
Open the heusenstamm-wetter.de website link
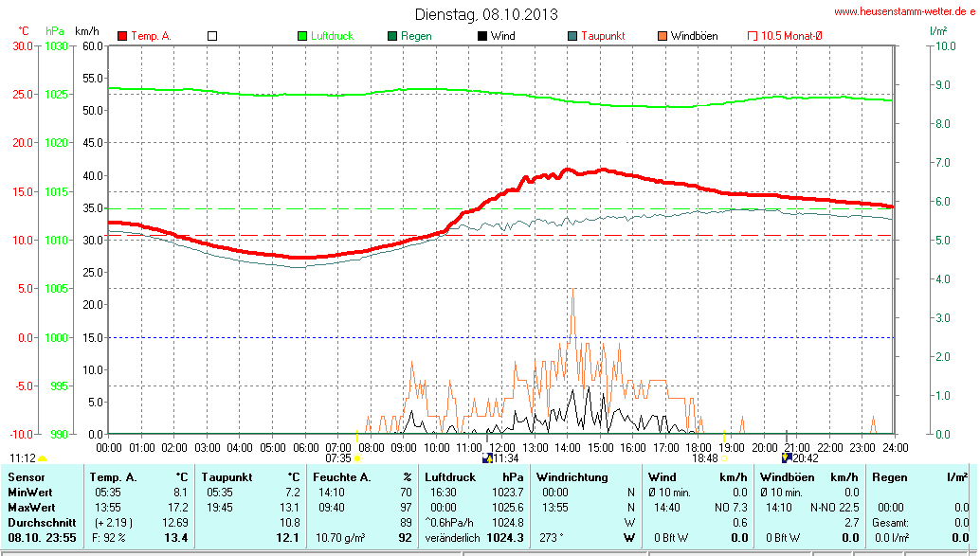[904, 11]
